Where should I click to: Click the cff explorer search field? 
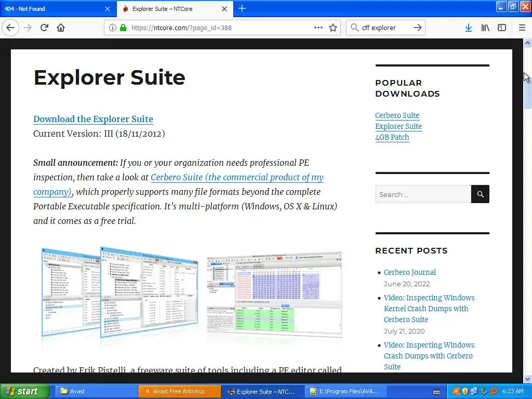pyautogui.click(x=386, y=28)
